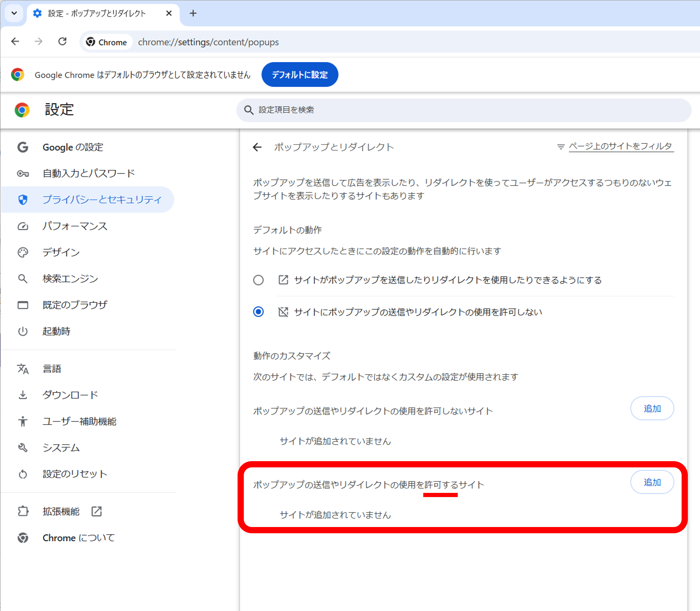Open the ページ上のサイトをフィルタ link
This screenshot has width=700, height=611.
click(x=621, y=146)
